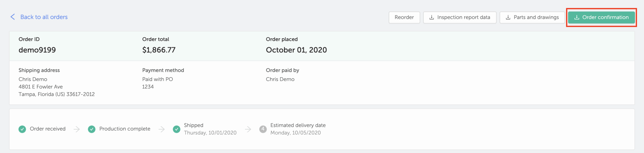Click the back chevron arrow icon
The height and width of the screenshot is (153, 644).
pyautogui.click(x=13, y=17)
